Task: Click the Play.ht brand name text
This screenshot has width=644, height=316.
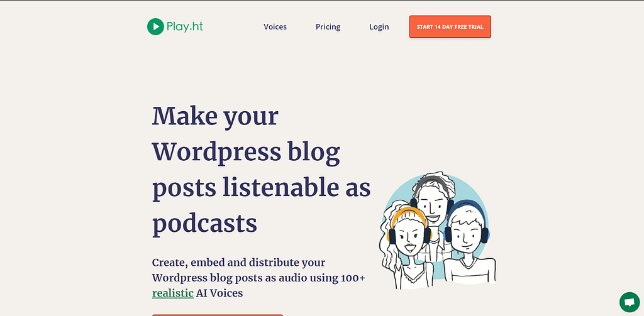Action: (184, 26)
